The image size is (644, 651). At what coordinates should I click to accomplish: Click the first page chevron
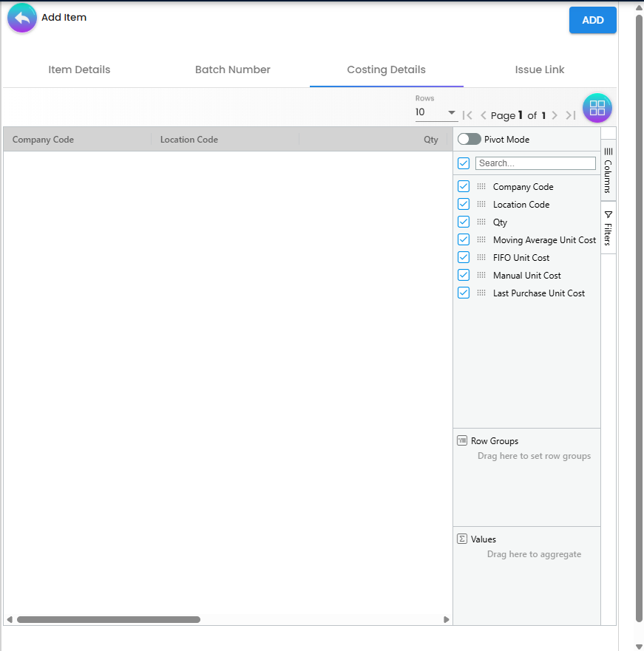pyautogui.click(x=468, y=115)
